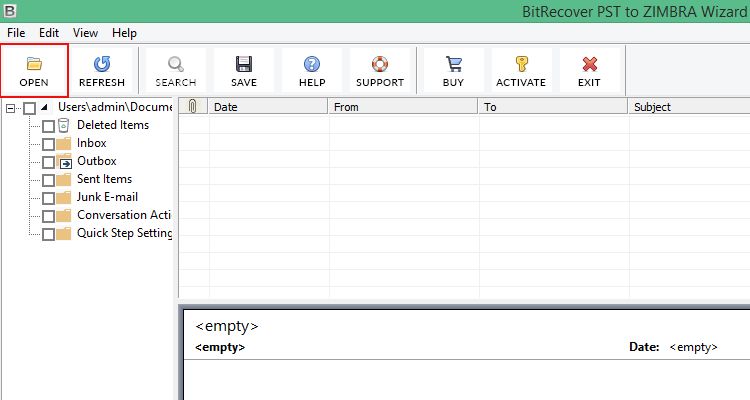This screenshot has height=400, width=750.
Task: Select the Users\admin\Docume root path
Action: (115, 107)
